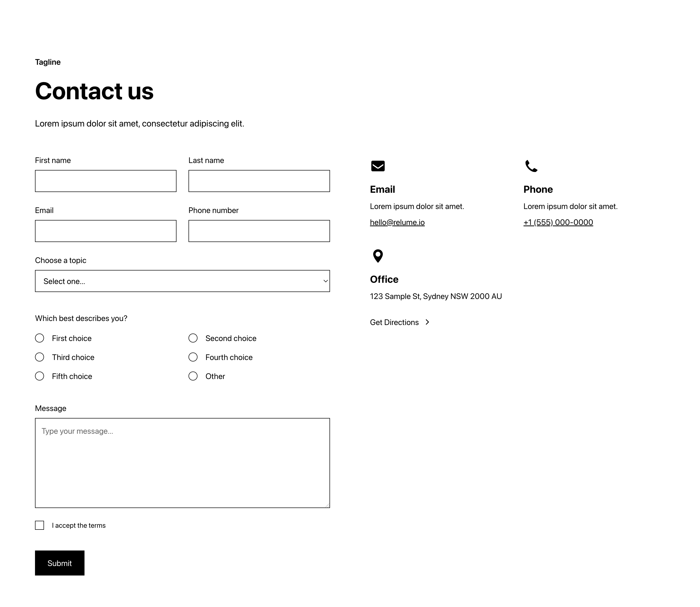Click into the Phone number field
The height and width of the screenshot is (607, 700).
[259, 231]
